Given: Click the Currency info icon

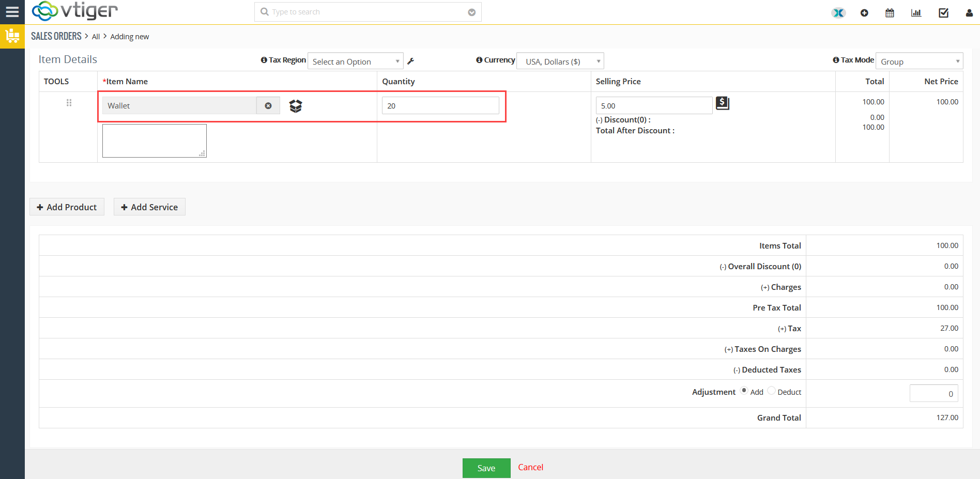Looking at the screenshot, I should point(479,60).
